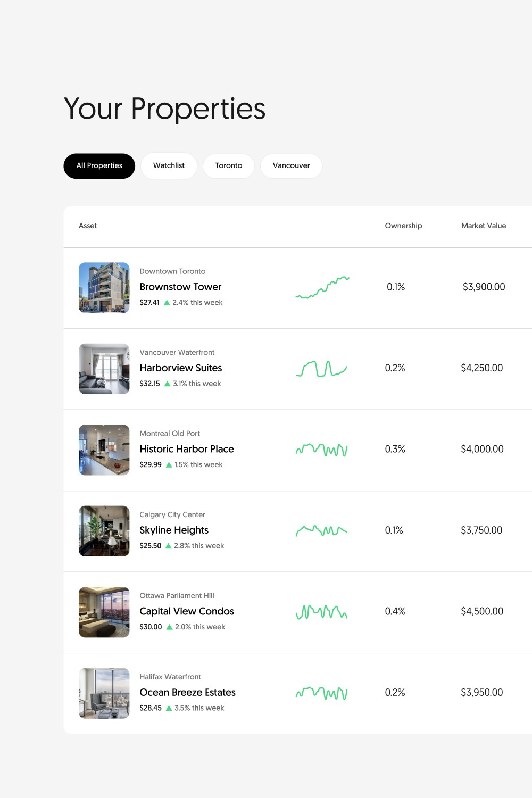Click Brownstow Tower's 0.1% ownership value
Screen dimensions: 532x798
(396, 287)
